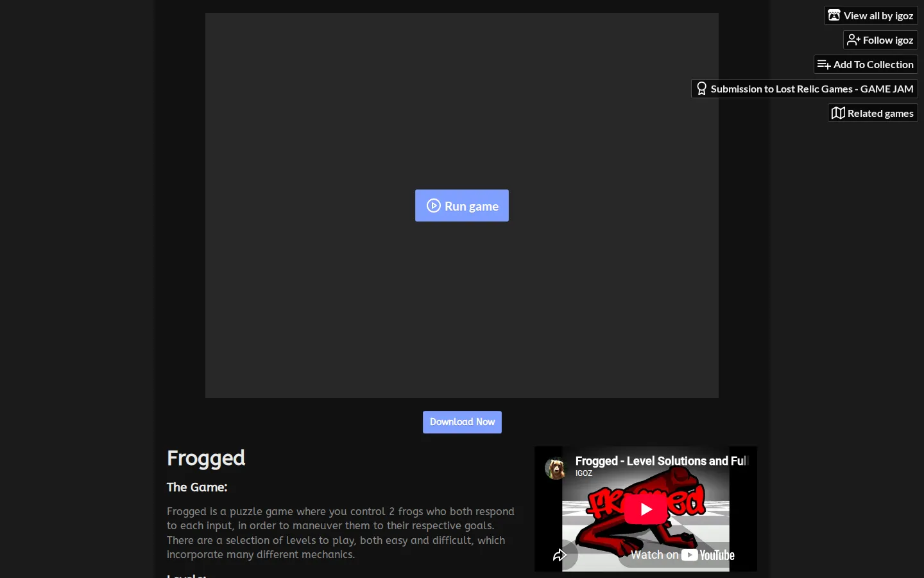Screen dimensions: 924x578
Task: Click the award ribbon icon next to Submission
Action: (x=702, y=89)
